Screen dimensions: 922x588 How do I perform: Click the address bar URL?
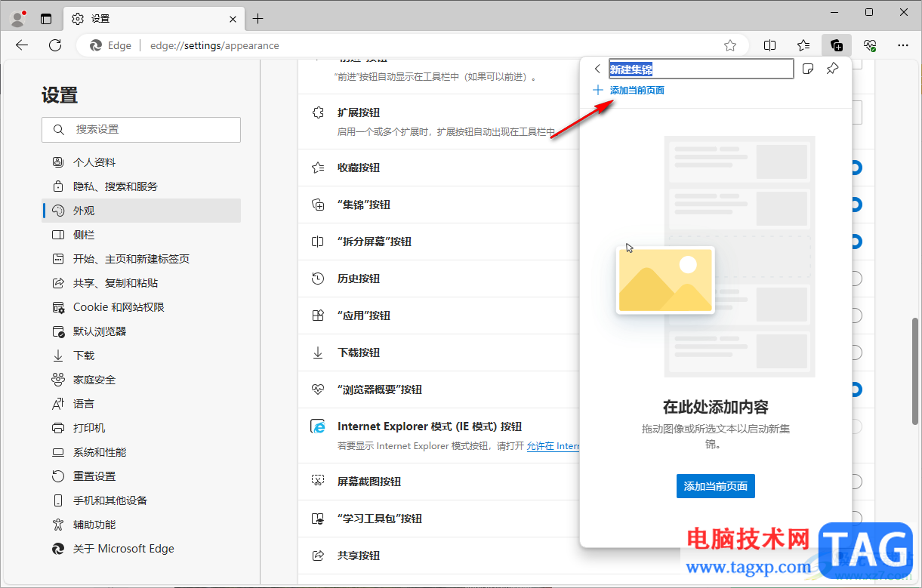(x=214, y=45)
